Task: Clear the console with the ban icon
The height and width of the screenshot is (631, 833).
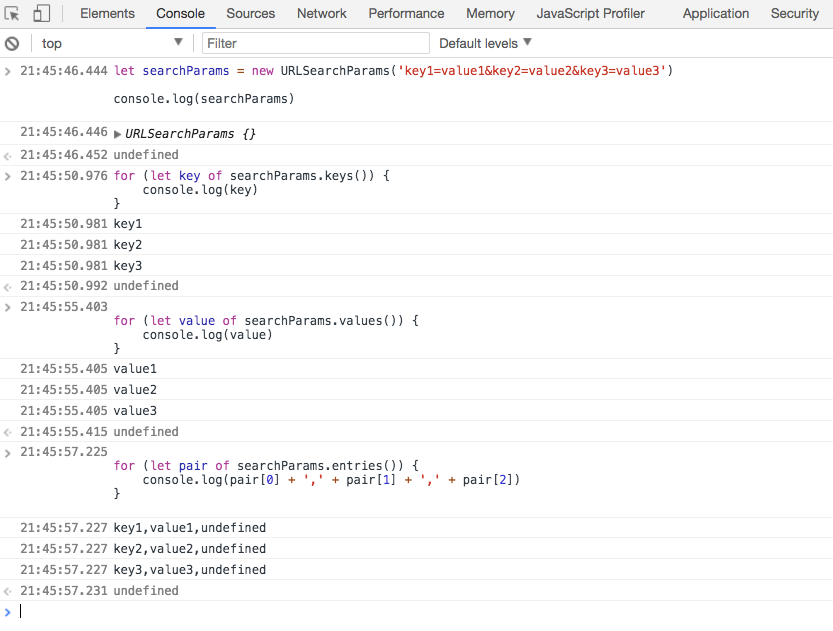Action: coord(12,44)
